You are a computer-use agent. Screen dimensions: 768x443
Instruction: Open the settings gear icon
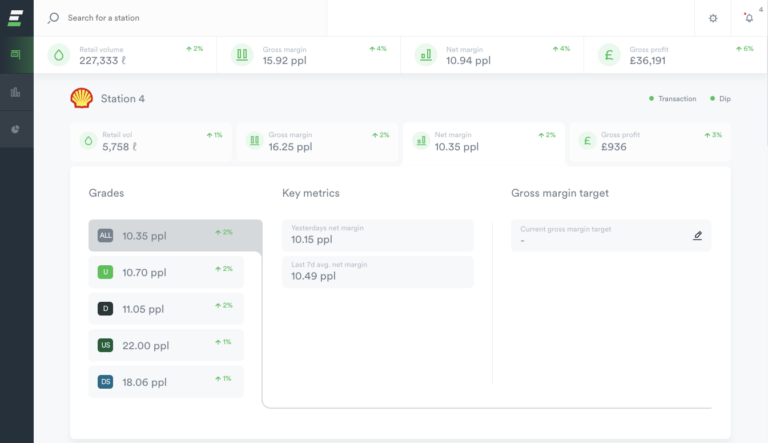click(713, 18)
